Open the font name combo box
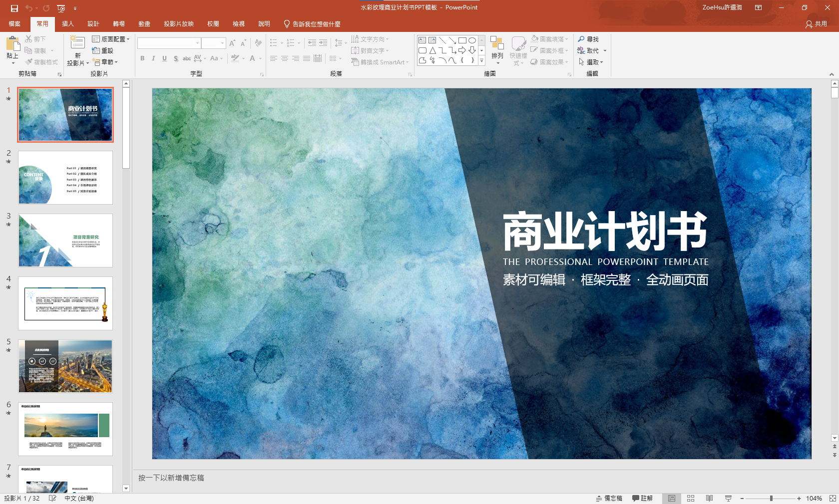 pos(169,43)
